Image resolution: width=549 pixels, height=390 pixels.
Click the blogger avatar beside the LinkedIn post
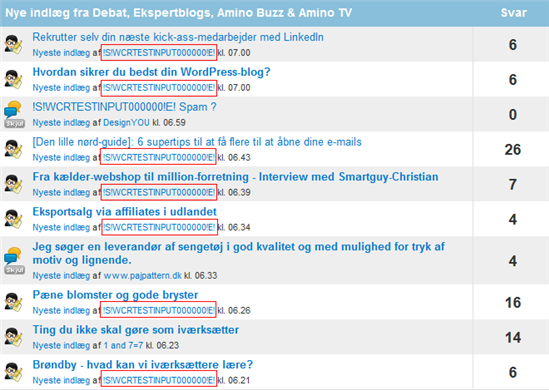(13, 44)
